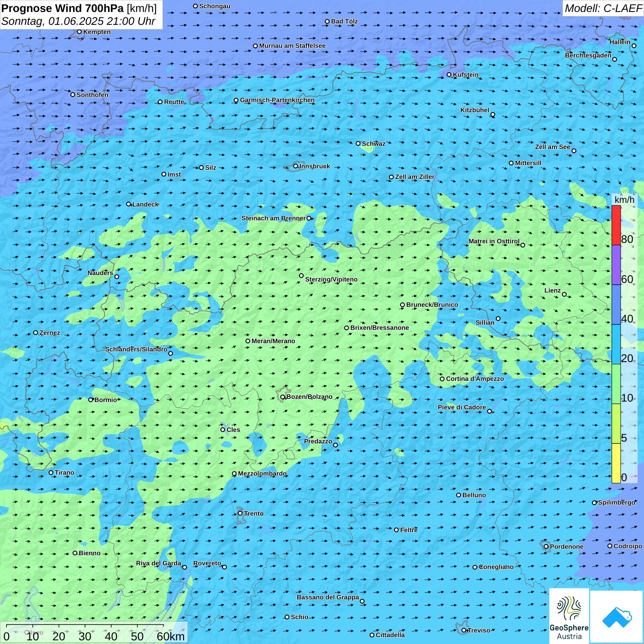This screenshot has width=644, height=644.
Task: Click the Innsbruck city marker
Action: tap(296, 166)
